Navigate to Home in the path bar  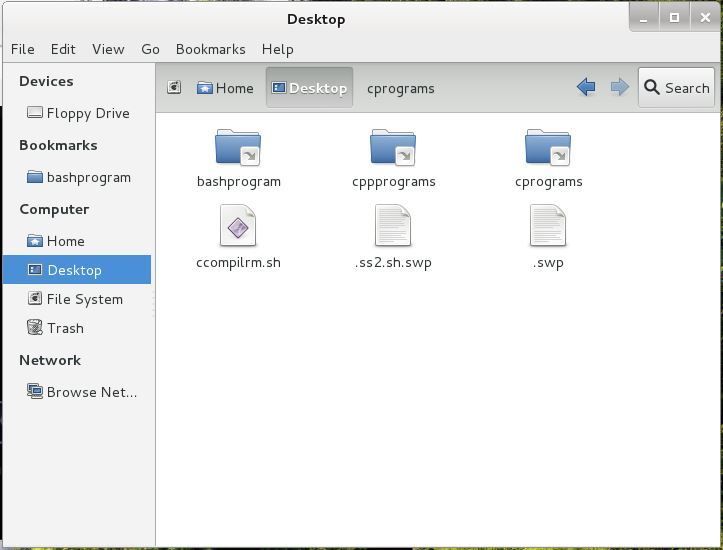225,88
